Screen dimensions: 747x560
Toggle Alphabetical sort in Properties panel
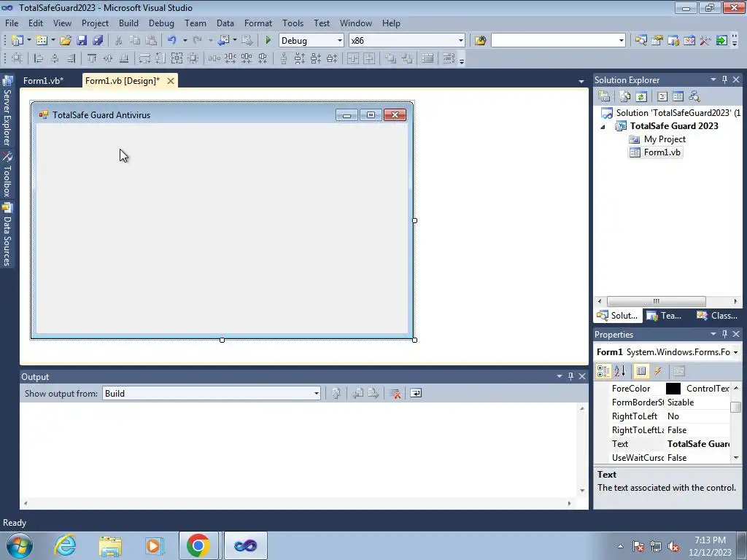coord(619,371)
